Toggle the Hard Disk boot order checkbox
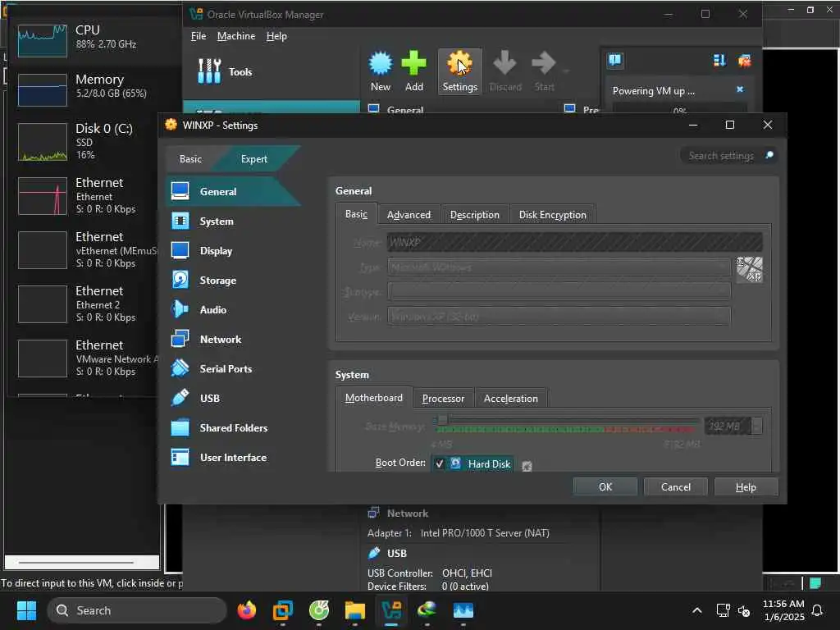840x630 pixels. (440, 464)
